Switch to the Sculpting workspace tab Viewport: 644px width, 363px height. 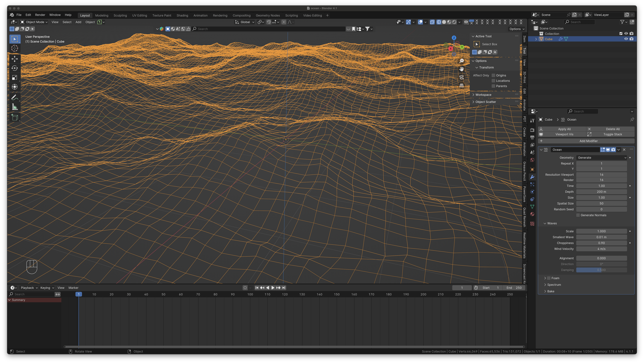(120, 15)
